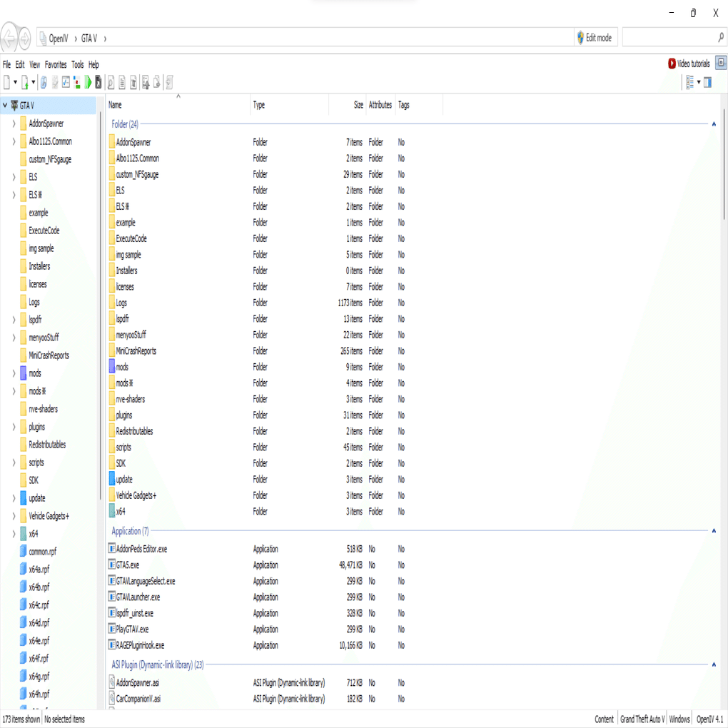Click the view layout list icon
Viewport: 728px width, 728px height.
click(690, 82)
